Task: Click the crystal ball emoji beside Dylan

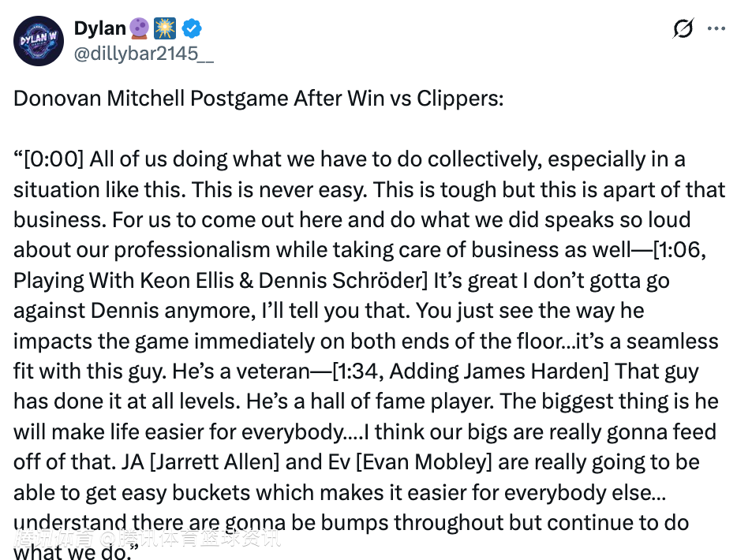Action: 140,29
